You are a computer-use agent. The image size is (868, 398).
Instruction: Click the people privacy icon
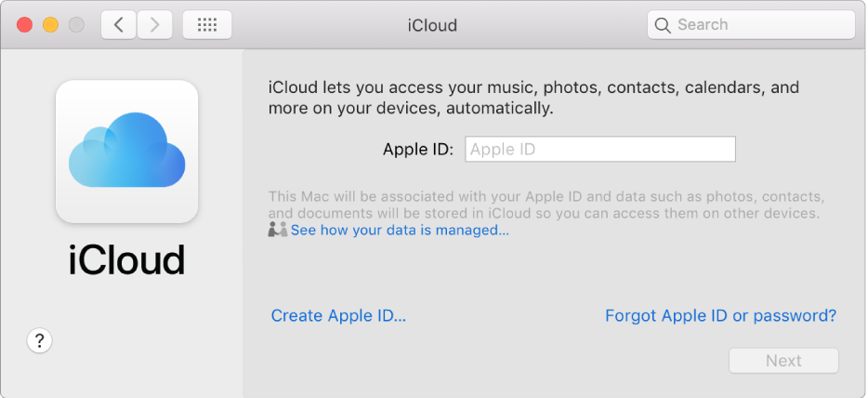click(278, 230)
